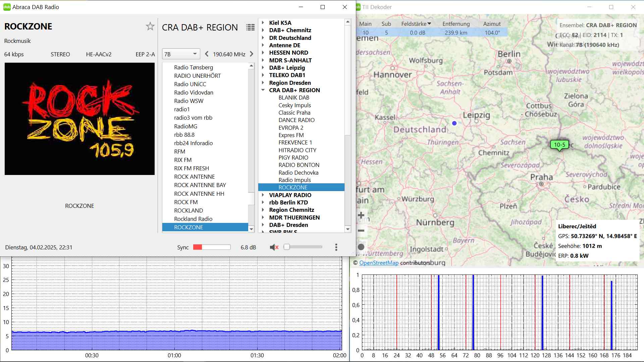This screenshot has width=644, height=362.
Task: Unmute audio with the speaker icon
Action: [274, 247]
